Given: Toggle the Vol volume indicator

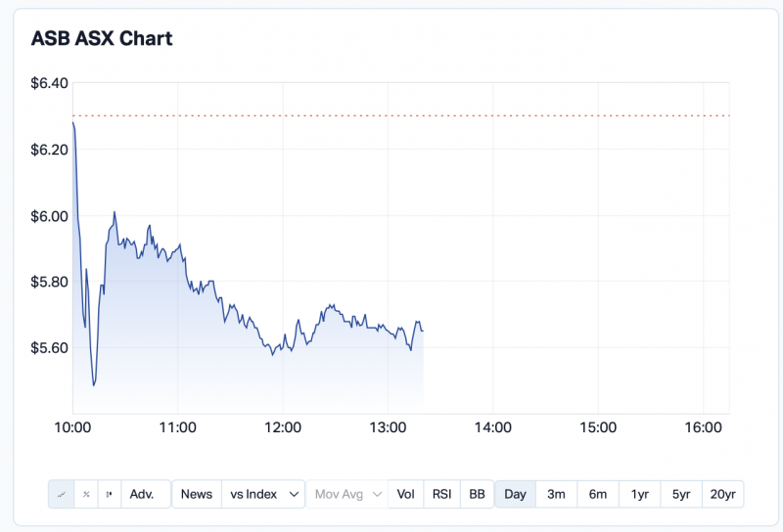Looking at the screenshot, I should click(x=406, y=494).
